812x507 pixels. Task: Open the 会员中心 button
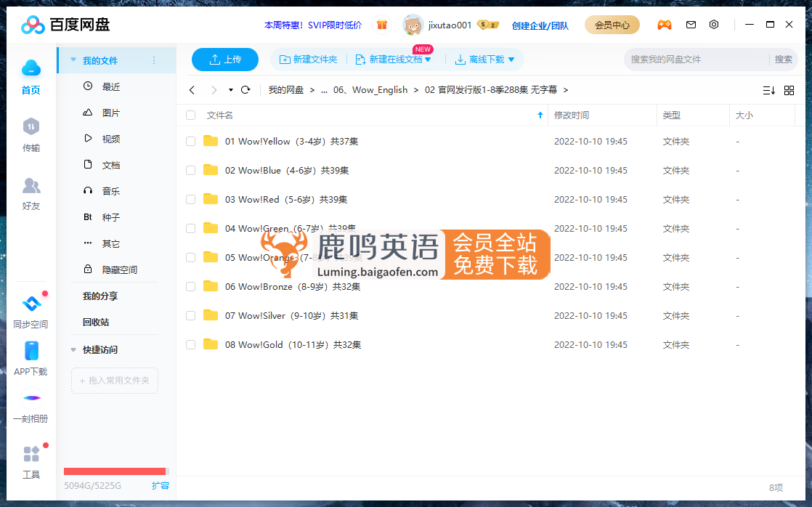coord(612,25)
